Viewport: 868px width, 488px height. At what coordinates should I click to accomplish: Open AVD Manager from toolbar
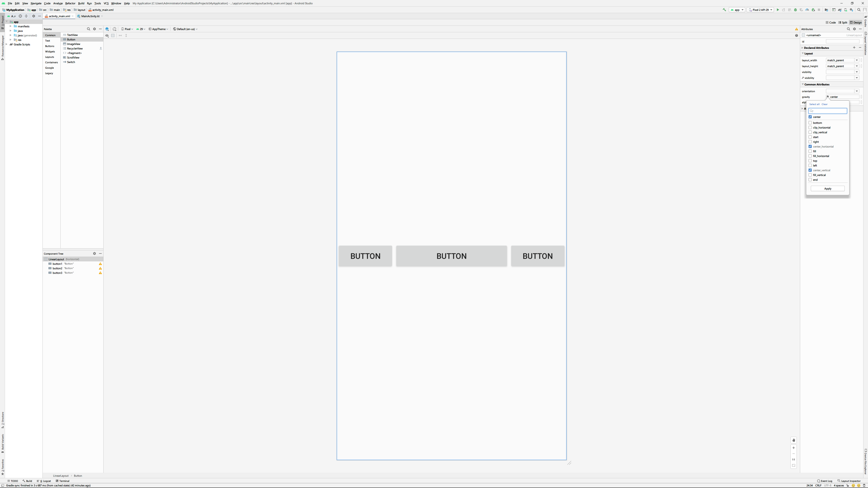pyautogui.click(x=845, y=10)
